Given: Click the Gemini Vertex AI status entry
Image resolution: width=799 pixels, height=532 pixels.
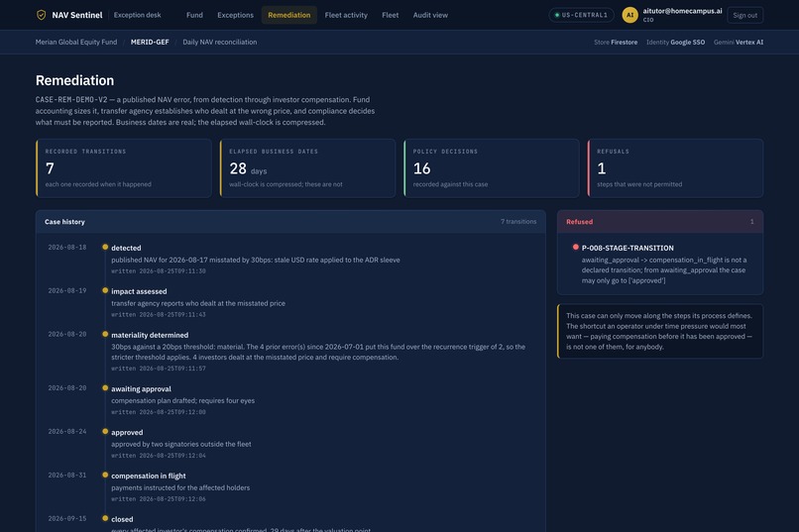Looking at the screenshot, I should [x=739, y=43].
